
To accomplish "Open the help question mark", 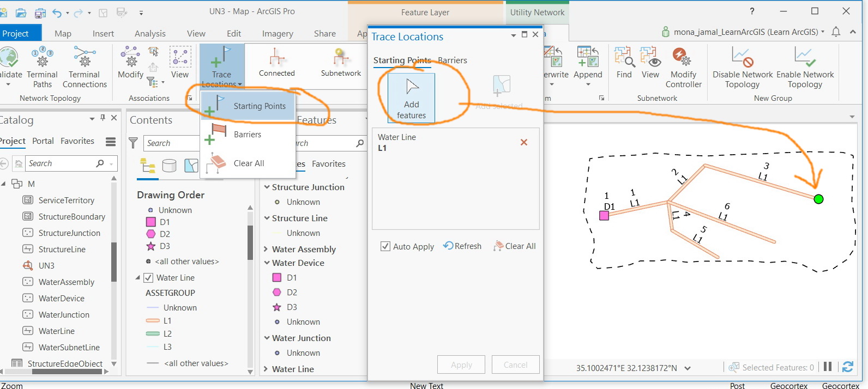I will (x=752, y=11).
